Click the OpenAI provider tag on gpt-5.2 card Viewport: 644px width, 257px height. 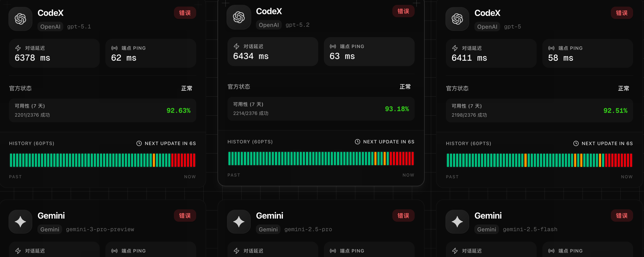coord(268,25)
